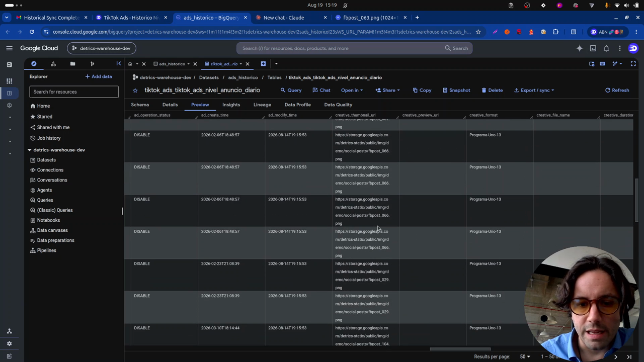Open notifications bell
Viewport: 644px width, 362px height.
click(x=606, y=48)
